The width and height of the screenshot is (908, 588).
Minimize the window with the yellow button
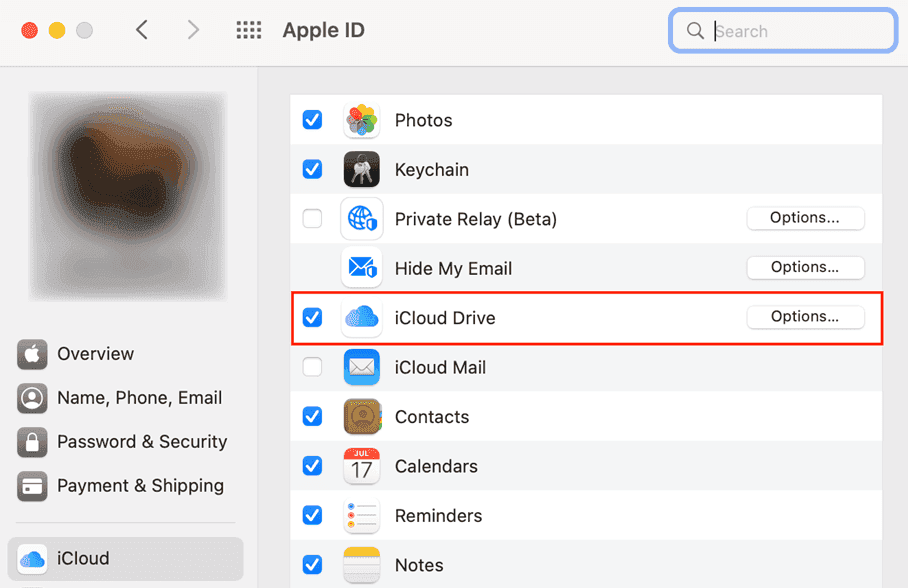[57, 30]
